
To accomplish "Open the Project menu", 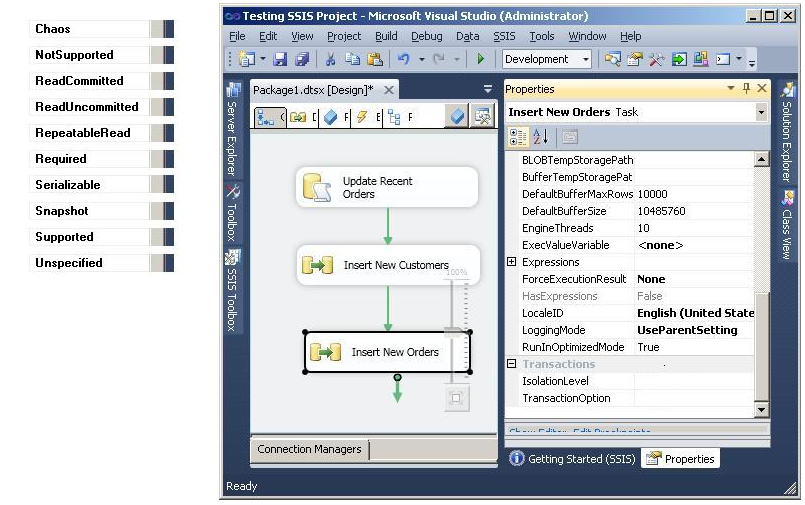I will coord(344,36).
